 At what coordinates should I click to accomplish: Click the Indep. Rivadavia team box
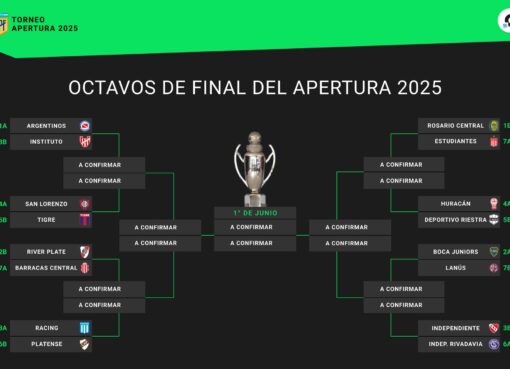[459, 344]
